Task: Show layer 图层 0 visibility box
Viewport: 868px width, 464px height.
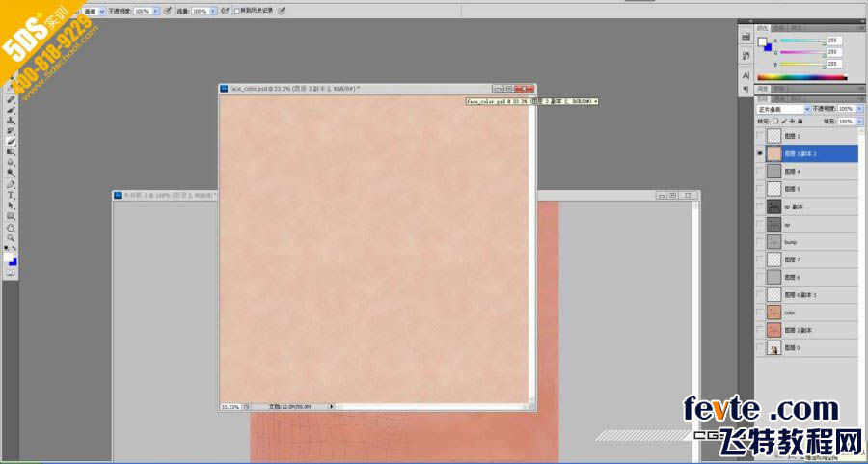Action: tap(760, 347)
